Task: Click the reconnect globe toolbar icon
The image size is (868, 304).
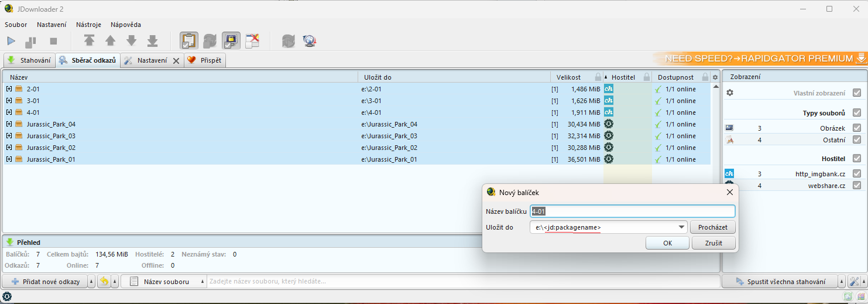Action: pos(310,41)
